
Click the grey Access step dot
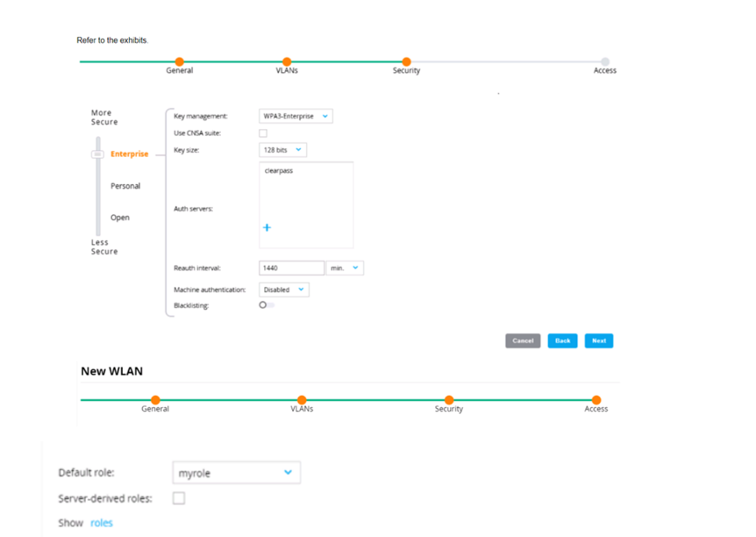[605, 61]
